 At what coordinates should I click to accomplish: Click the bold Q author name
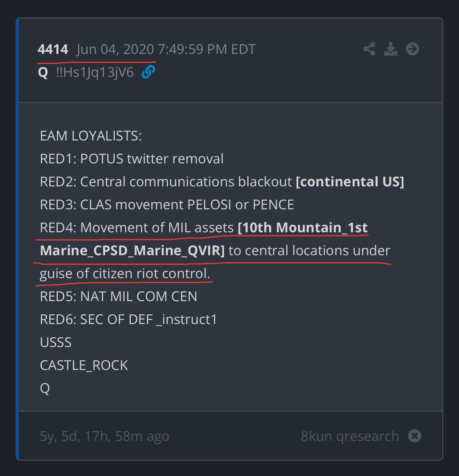pyautogui.click(x=43, y=72)
